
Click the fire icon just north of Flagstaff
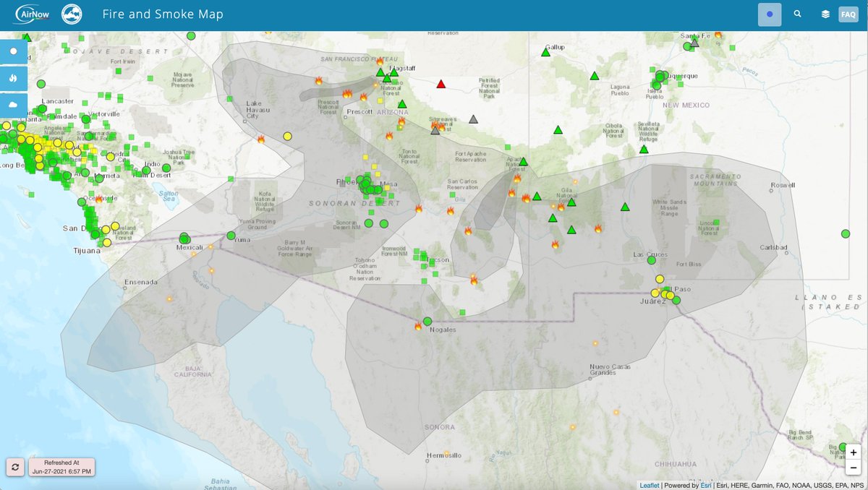point(380,61)
